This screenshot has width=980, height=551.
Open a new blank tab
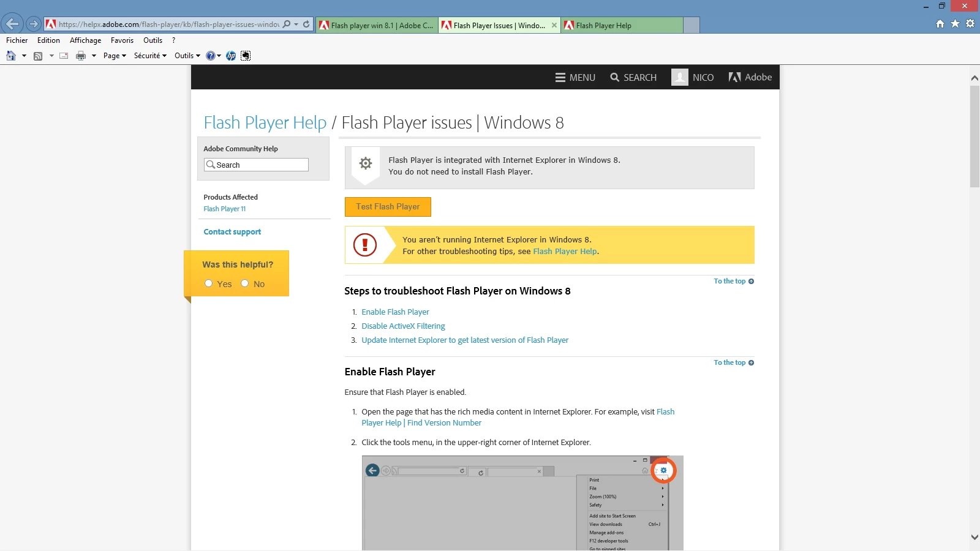coord(692,25)
